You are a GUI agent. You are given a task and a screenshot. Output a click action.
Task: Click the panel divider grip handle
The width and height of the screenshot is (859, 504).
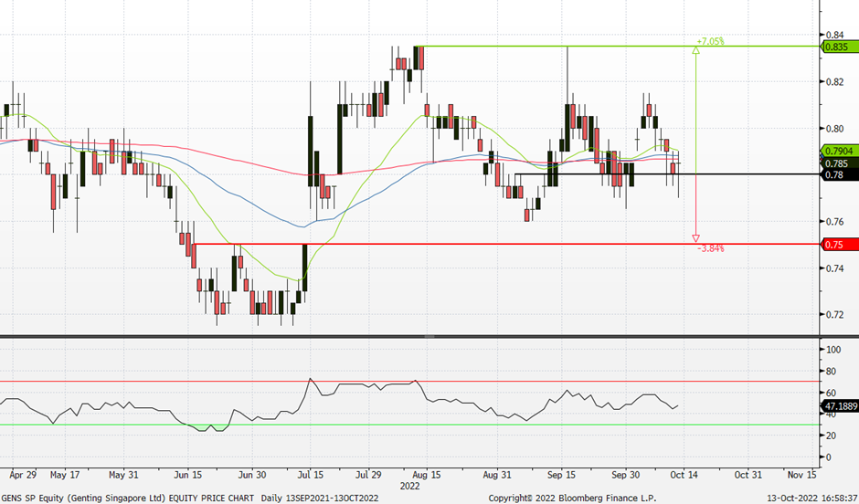(x=429, y=337)
